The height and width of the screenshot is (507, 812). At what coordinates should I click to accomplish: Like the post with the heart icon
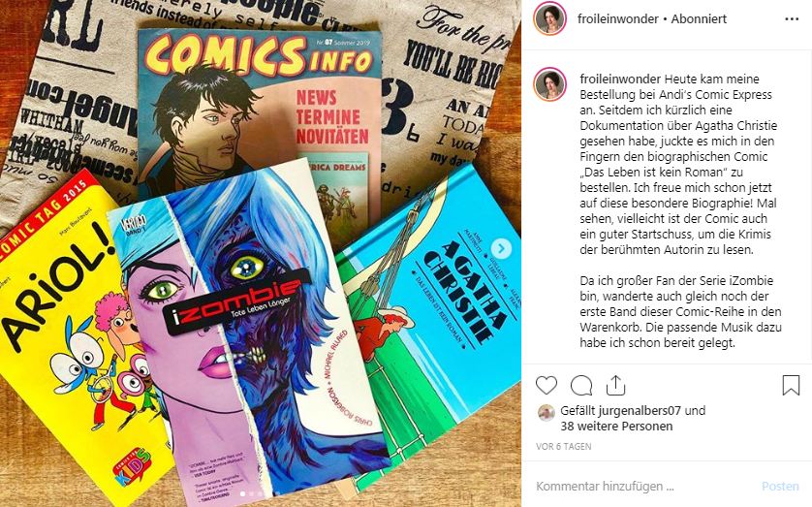(x=546, y=385)
